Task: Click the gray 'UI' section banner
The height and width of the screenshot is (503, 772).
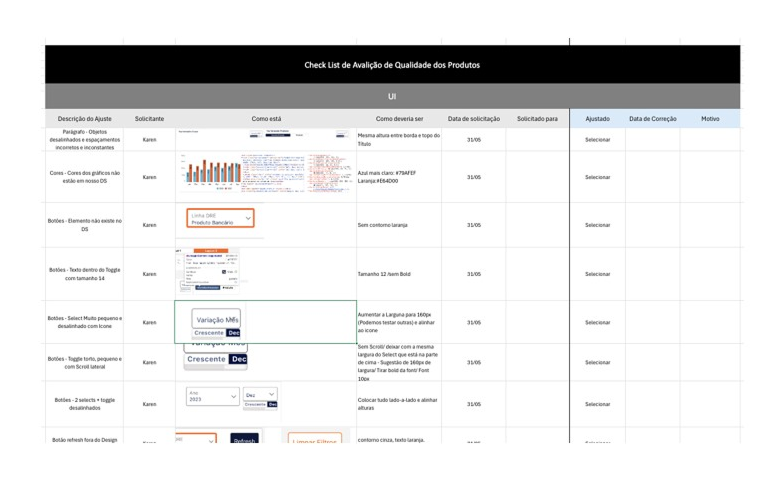Action: coord(392,96)
